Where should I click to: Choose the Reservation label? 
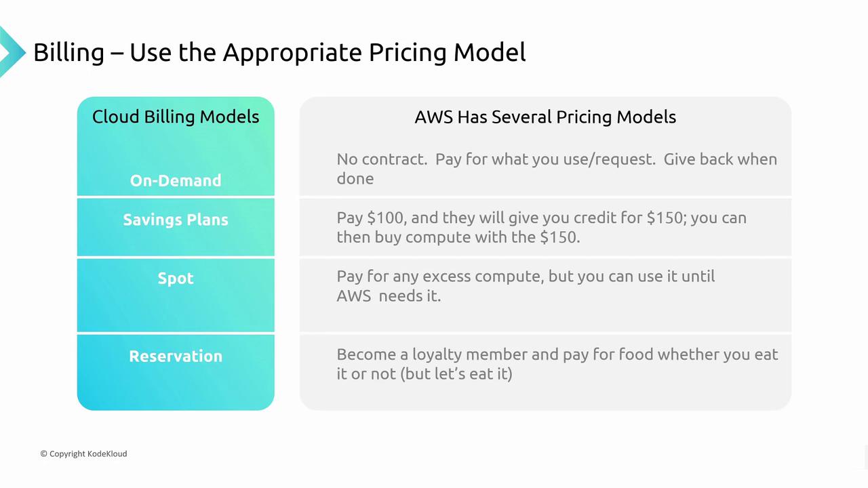click(176, 356)
